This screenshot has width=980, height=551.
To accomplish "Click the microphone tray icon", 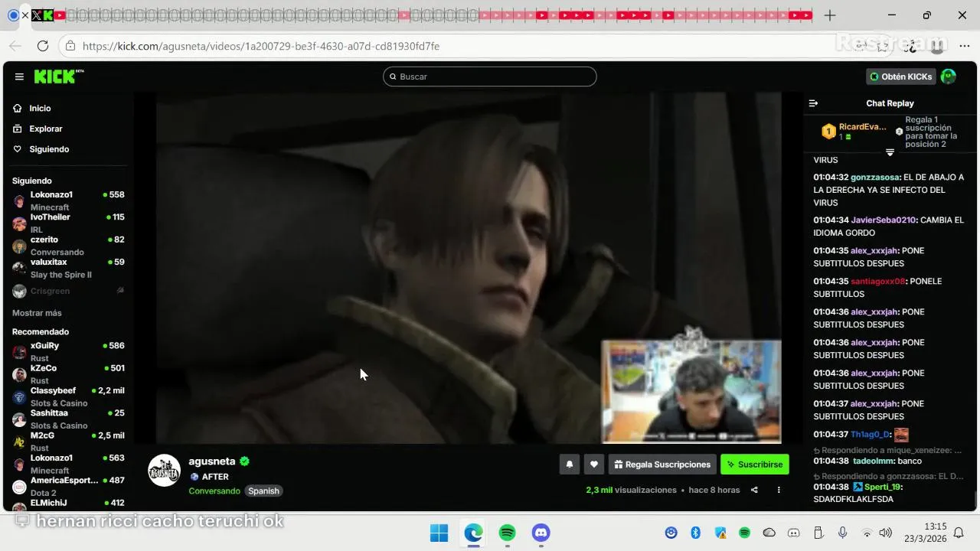I will pyautogui.click(x=842, y=533).
